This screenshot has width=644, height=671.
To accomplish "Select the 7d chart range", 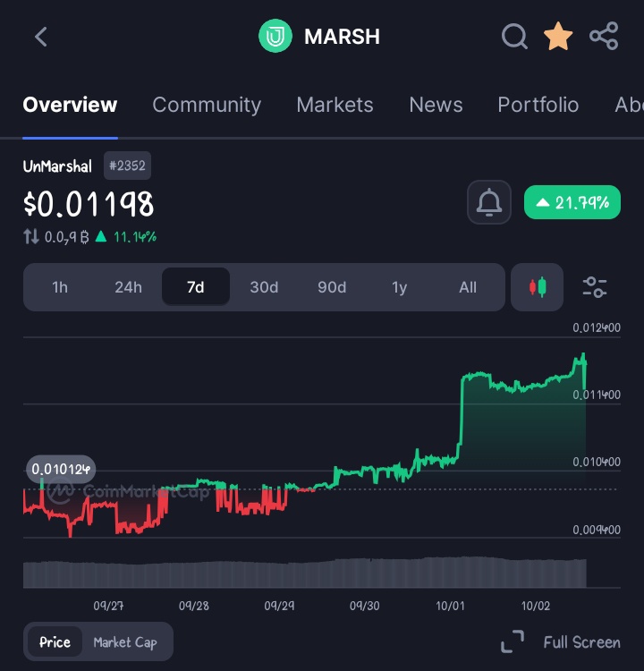I will (196, 286).
